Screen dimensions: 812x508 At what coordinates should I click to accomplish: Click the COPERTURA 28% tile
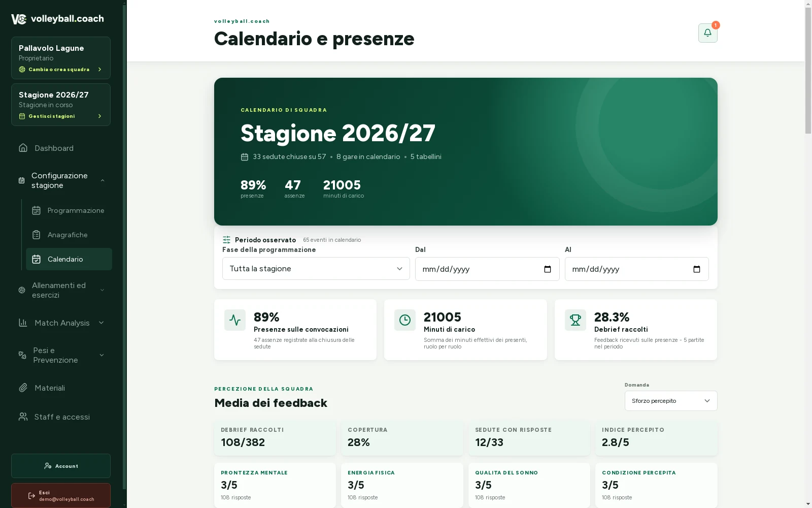pyautogui.click(x=402, y=437)
